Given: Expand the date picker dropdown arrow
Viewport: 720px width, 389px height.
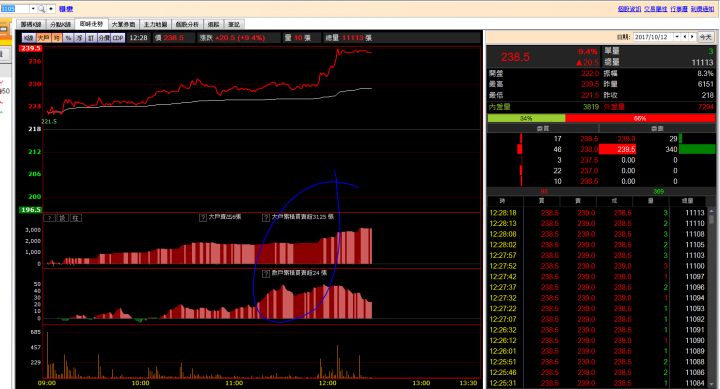Looking at the screenshot, I should (x=677, y=37).
